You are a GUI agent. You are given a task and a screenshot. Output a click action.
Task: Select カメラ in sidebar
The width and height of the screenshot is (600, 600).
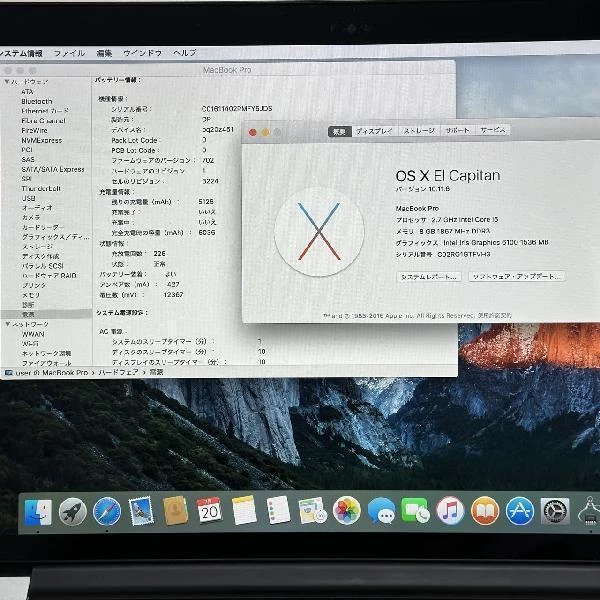[x=31, y=217]
